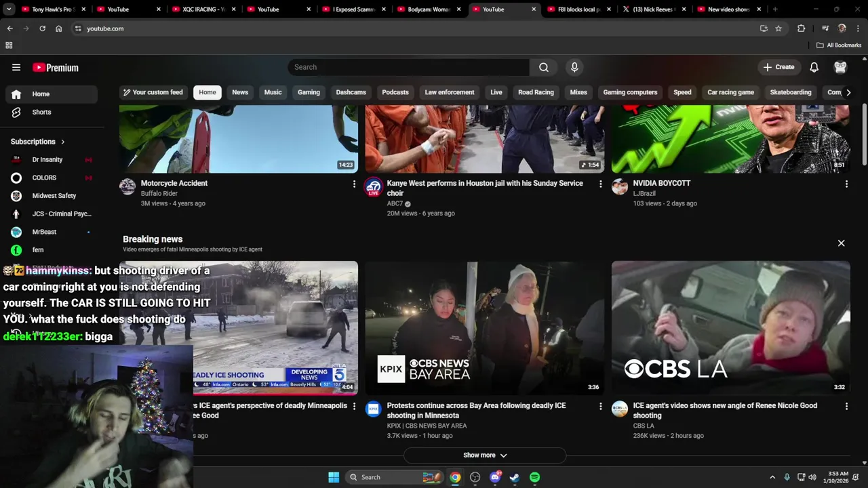
Task: Open more options for Motorcycle Accident video
Action: click(x=354, y=184)
